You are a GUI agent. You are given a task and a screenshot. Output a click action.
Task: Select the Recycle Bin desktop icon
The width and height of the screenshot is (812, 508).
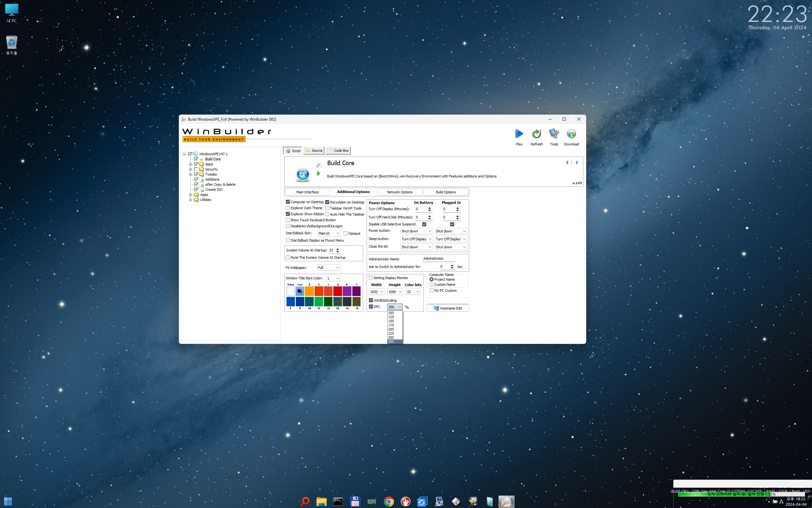(11, 45)
